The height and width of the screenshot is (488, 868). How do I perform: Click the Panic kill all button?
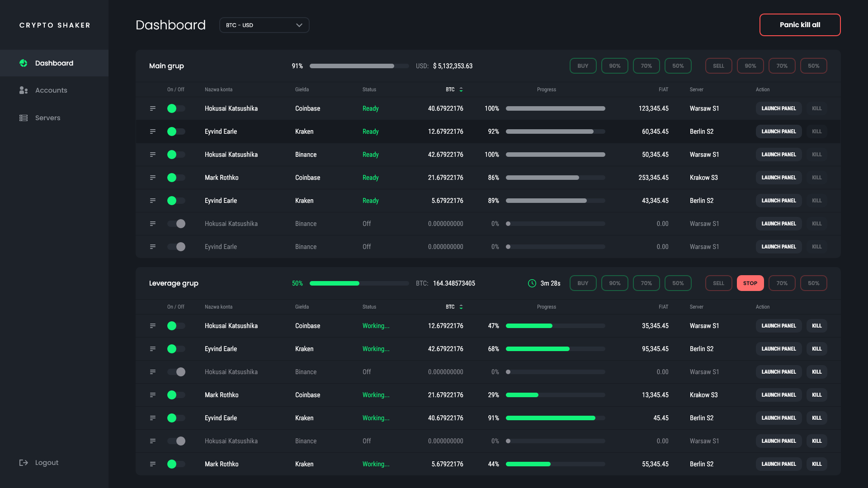[800, 25]
